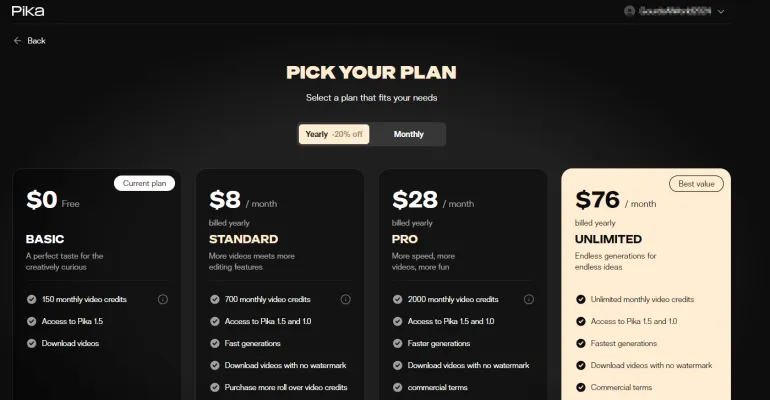Click checkmark icon beside Fast generations
Screen dimensions: 770x400
click(214, 343)
